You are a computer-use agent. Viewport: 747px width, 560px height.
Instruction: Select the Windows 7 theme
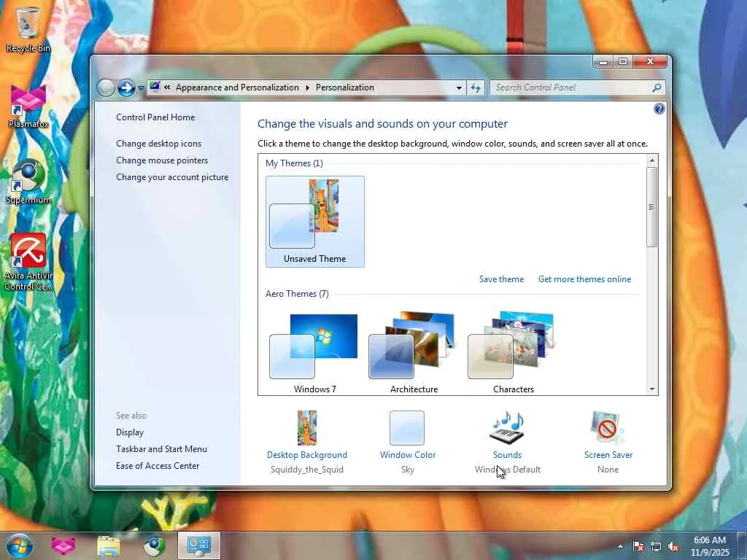[314, 353]
